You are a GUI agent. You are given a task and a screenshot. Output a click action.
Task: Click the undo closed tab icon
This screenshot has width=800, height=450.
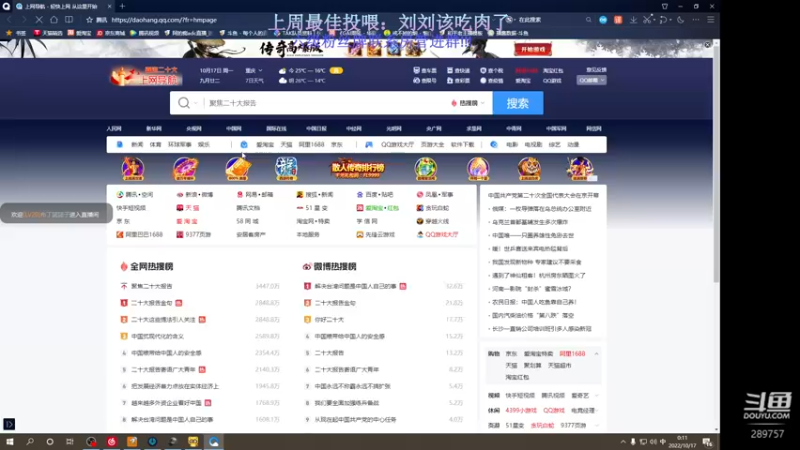(663, 20)
